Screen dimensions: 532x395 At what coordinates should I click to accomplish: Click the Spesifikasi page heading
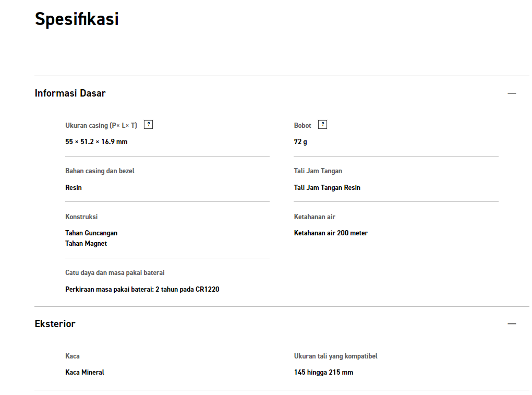[x=77, y=19]
